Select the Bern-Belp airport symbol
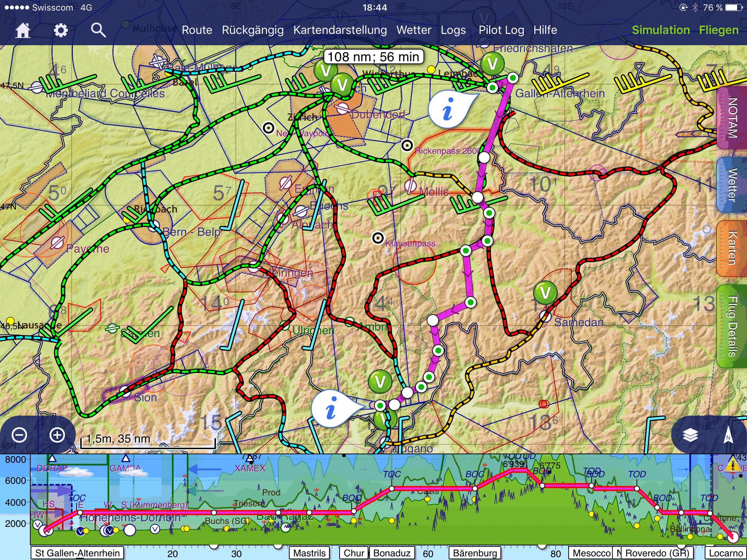 point(154,226)
